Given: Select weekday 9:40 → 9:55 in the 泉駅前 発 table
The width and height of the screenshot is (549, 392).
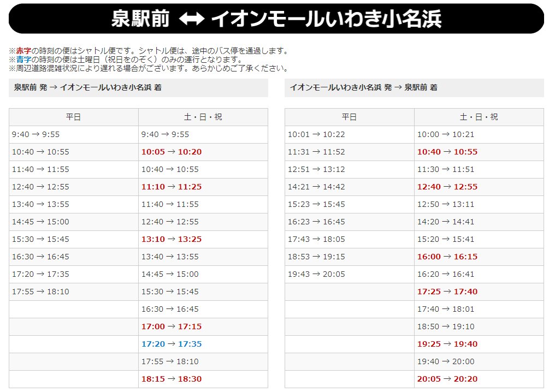Looking at the screenshot, I should click(36, 134).
